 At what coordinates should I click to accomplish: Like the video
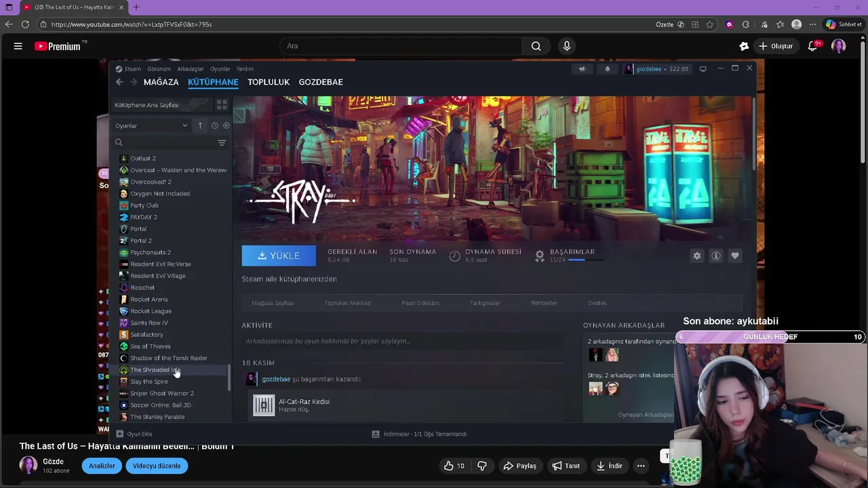point(454,466)
